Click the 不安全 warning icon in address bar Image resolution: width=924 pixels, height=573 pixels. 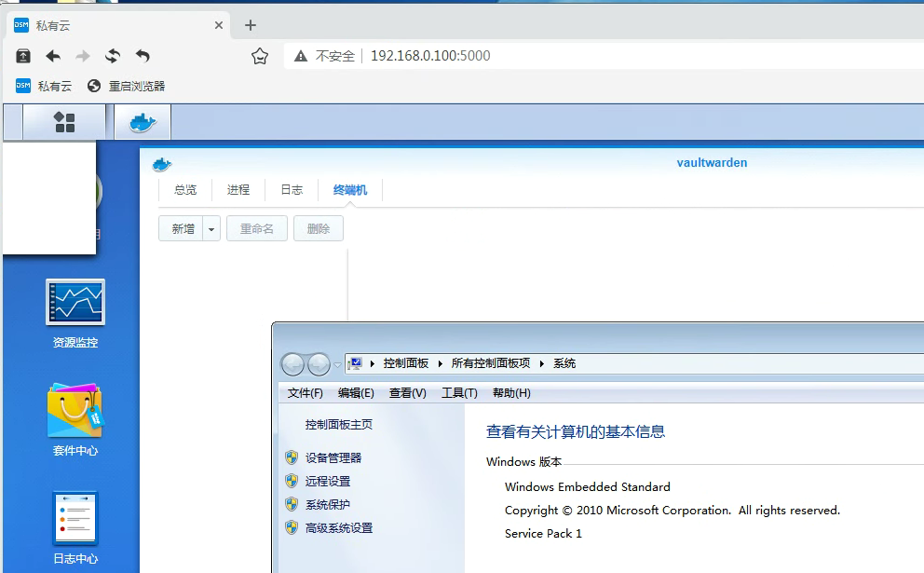301,56
